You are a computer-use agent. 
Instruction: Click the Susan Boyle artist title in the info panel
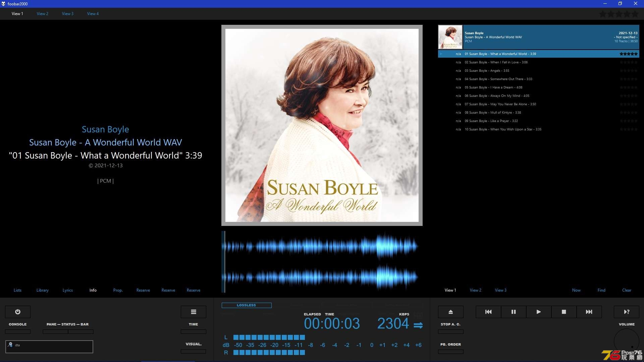click(x=105, y=129)
